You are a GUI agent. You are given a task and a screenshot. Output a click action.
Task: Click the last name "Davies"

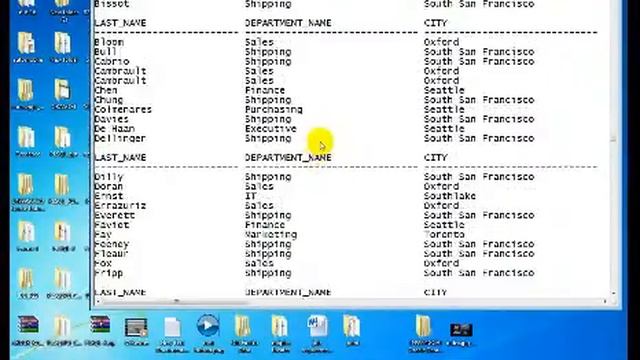[x=111, y=119]
